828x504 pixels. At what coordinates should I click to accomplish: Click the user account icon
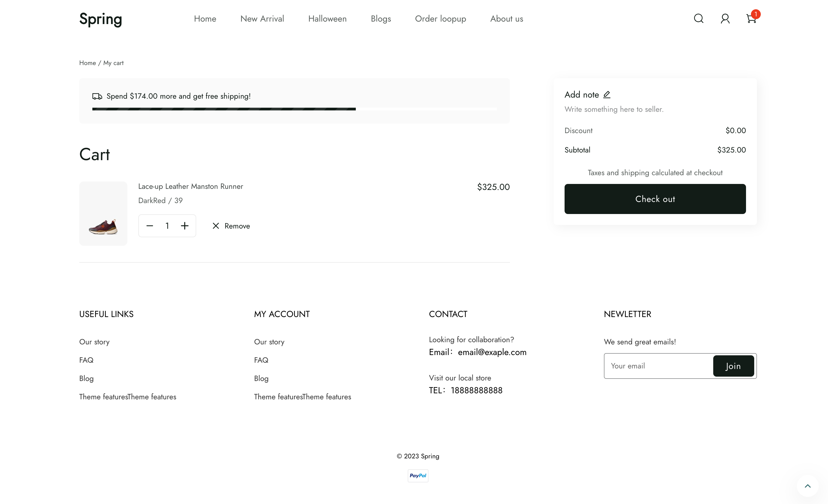725,19
